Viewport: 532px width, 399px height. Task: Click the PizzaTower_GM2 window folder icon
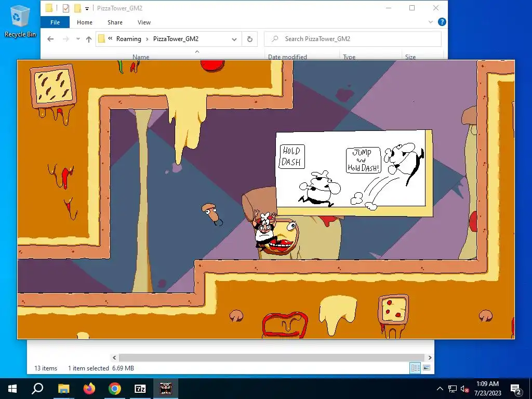click(48, 8)
